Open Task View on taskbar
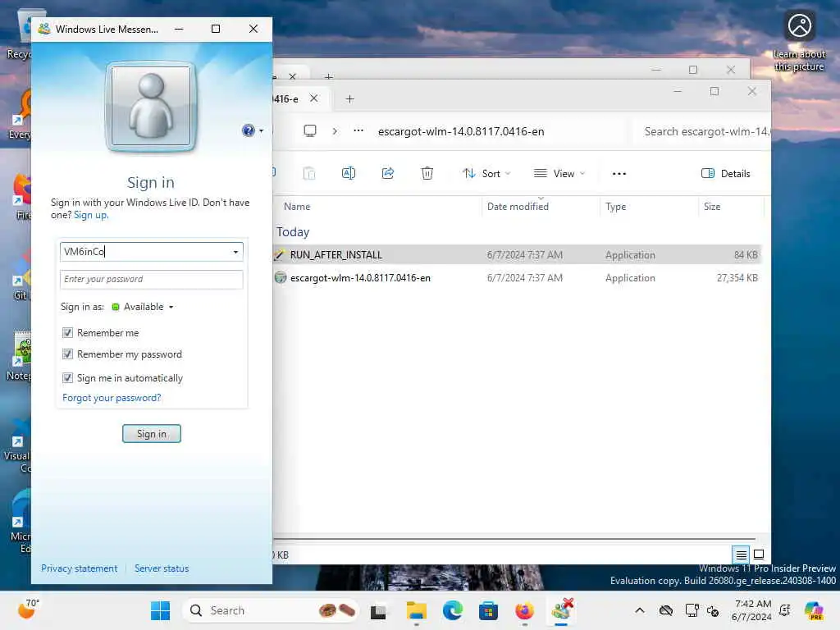The width and height of the screenshot is (840, 630). click(378, 610)
